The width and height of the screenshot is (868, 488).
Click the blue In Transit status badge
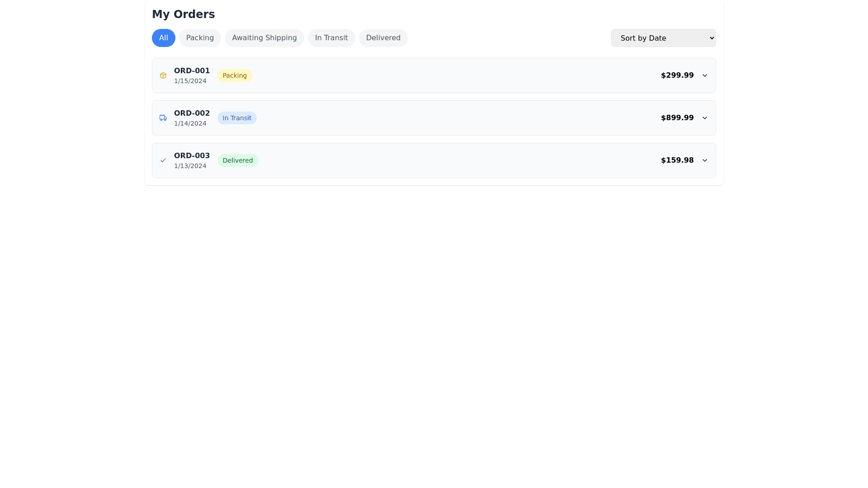(237, 118)
